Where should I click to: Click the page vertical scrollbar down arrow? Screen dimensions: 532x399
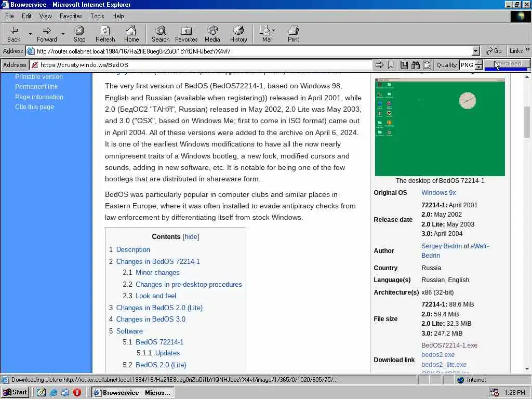click(527, 368)
